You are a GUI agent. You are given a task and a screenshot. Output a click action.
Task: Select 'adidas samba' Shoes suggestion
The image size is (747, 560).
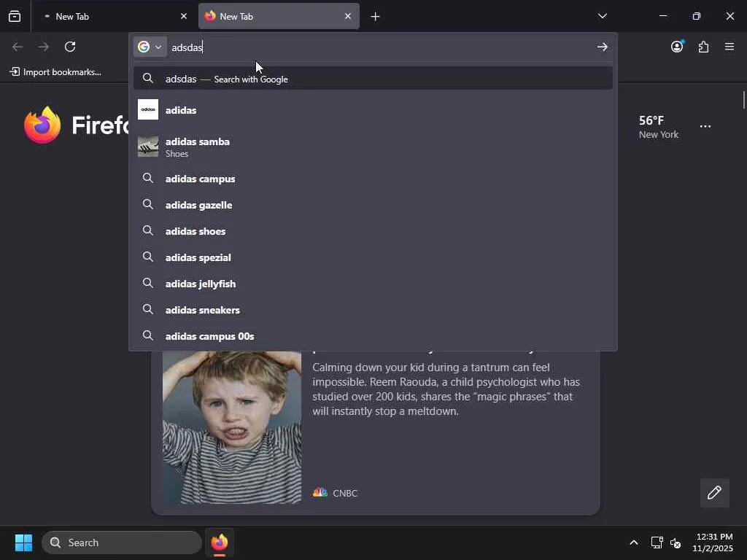pos(373,147)
